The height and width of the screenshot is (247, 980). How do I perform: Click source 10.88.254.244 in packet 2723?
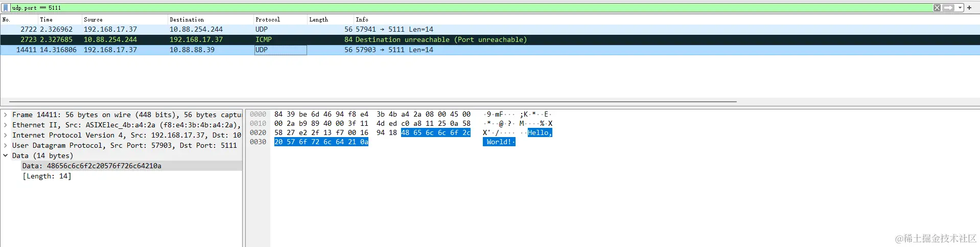pyautogui.click(x=110, y=40)
